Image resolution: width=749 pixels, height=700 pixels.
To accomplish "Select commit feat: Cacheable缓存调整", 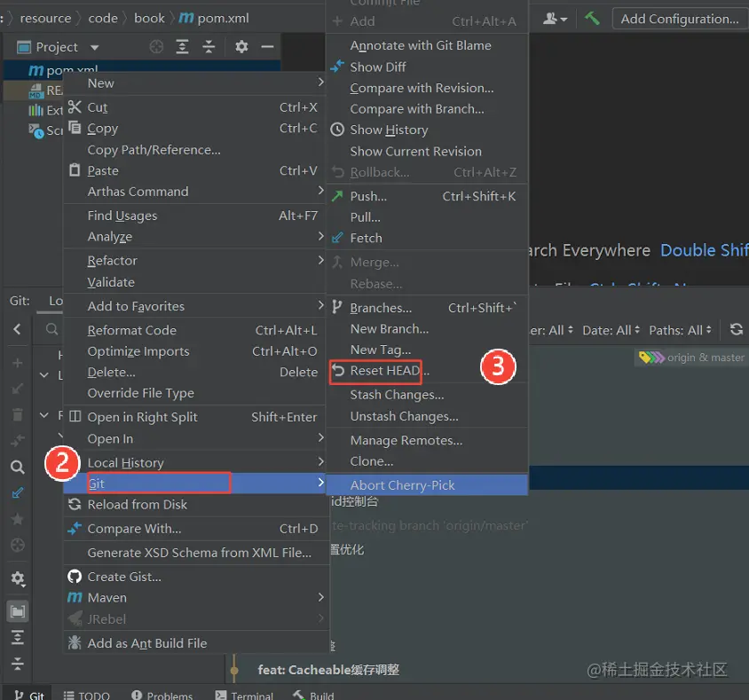I will pyautogui.click(x=328, y=670).
